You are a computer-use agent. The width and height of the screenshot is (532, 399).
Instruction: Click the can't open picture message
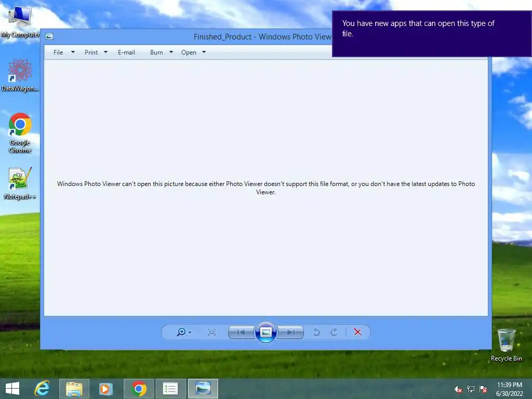[265, 188]
